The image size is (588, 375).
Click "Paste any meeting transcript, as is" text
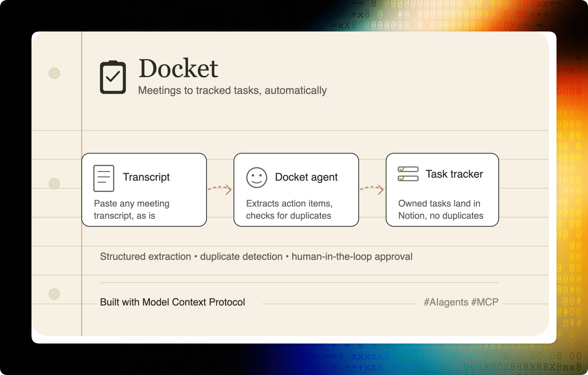132,210
